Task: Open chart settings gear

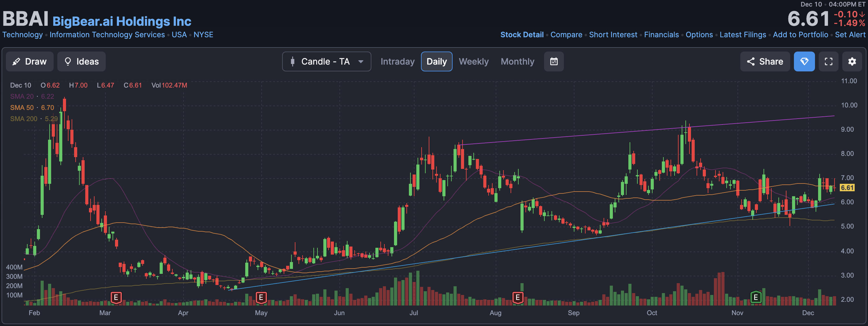Action: point(852,61)
